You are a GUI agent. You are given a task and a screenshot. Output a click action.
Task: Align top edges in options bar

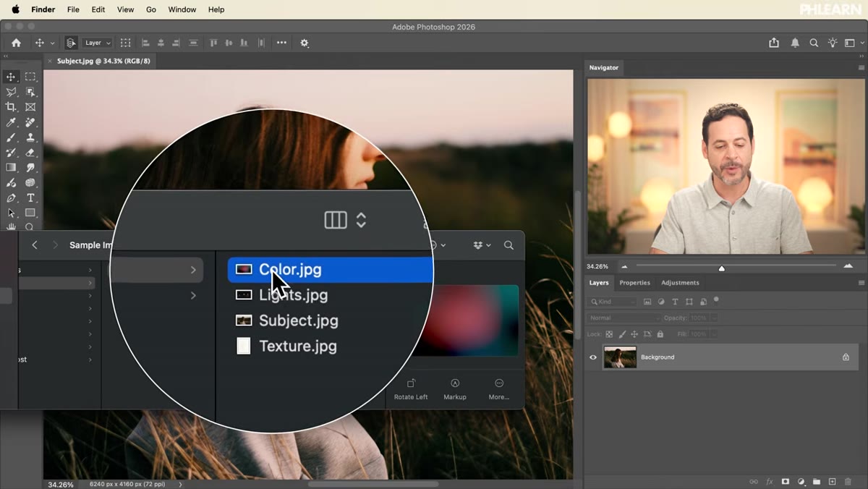213,43
